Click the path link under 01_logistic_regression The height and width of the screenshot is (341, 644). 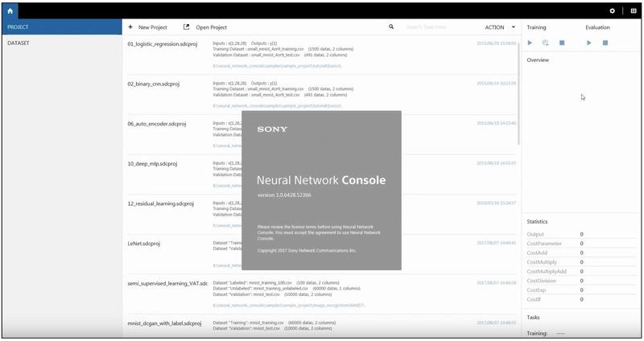point(277,66)
